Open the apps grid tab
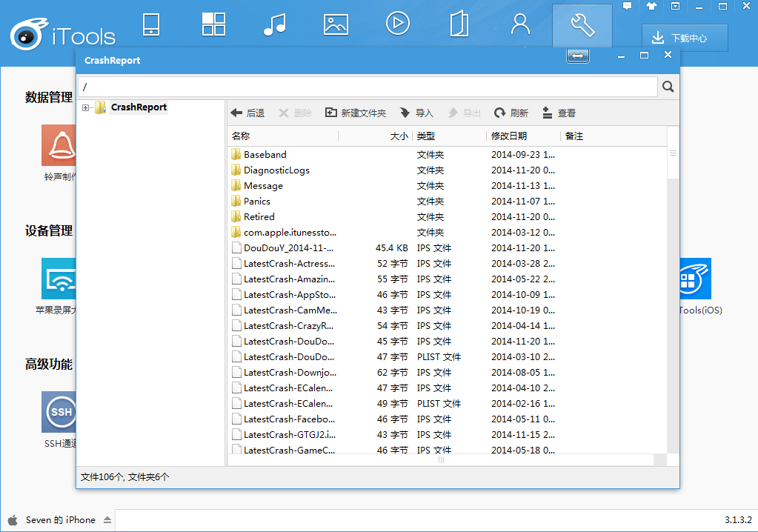This screenshot has width=758, height=532. pyautogui.click(x=213, y=24)
